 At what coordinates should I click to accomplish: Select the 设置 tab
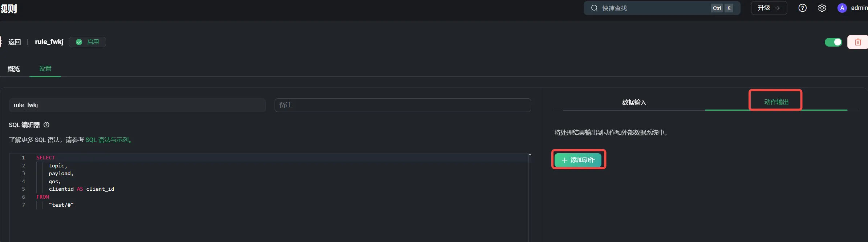coord(45,69)
